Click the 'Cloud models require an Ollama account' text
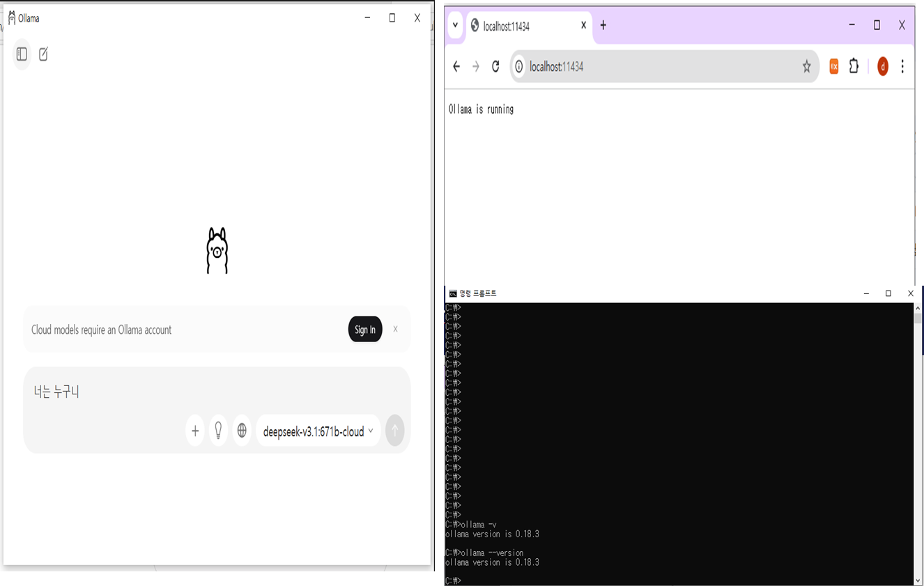This screenshot has width=924, height=586. point(101,330)
